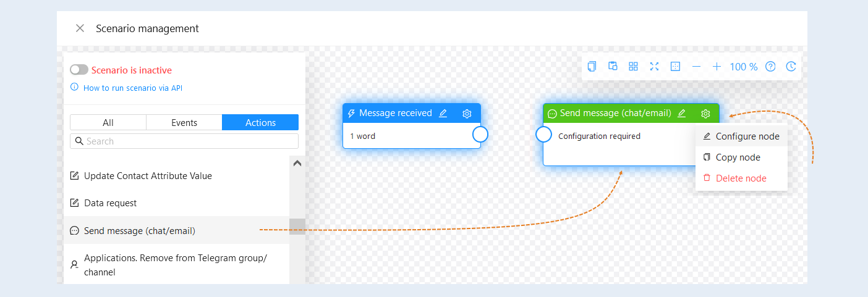Click the fit-to-screen arrows icon
This screenshot has width=868, height=297.
[654, 67]
